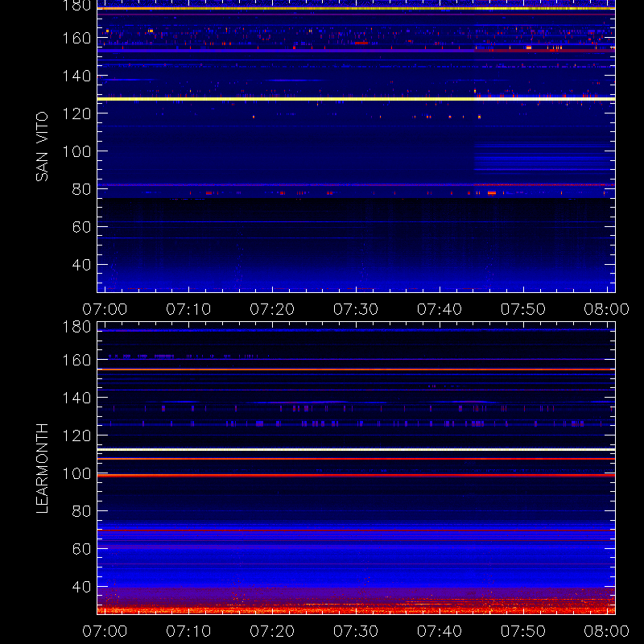Screen dimensions: 644x644
Task: Select the 180 tick label on LEARMONTH axis
Action: click(x=76, y=327)
